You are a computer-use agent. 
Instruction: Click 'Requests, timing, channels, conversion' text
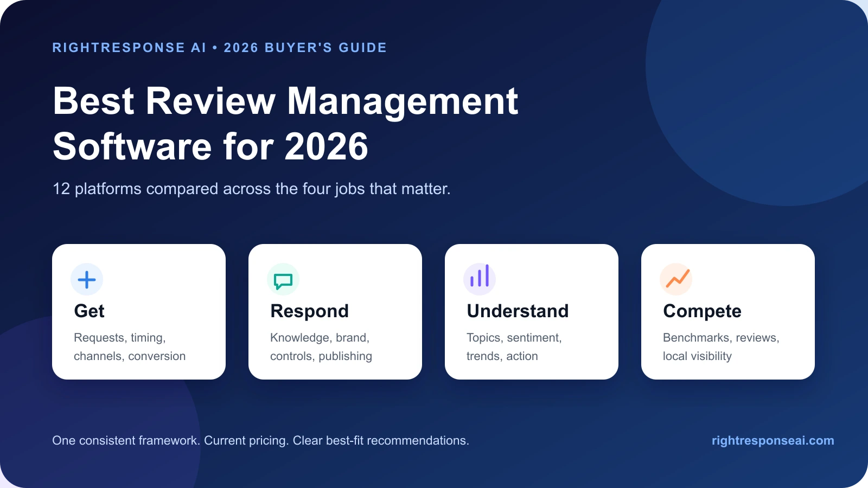click(130, 347)
